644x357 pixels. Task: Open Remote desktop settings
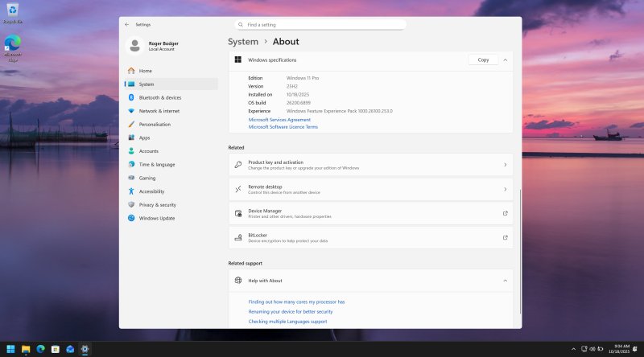point(371,189)
